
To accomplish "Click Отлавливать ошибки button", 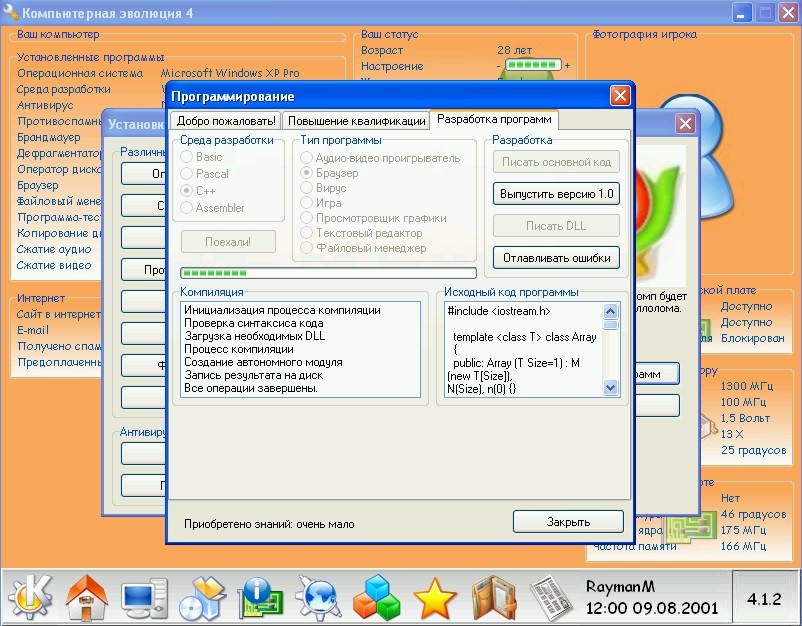I will (x=556, y=258).
